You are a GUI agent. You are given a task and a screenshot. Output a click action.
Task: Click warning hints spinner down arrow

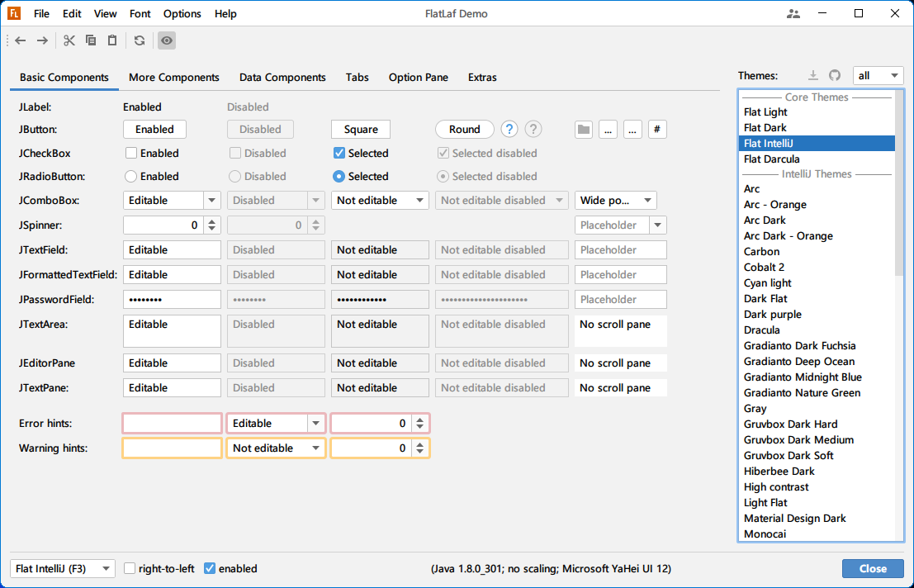pyautogui.click(x=420, y=453)
